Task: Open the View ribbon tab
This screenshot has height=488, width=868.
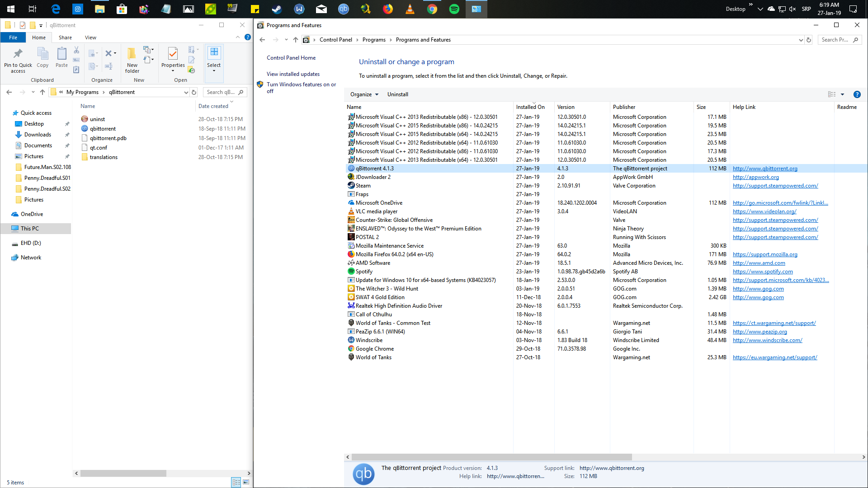Action: point(90,37)
